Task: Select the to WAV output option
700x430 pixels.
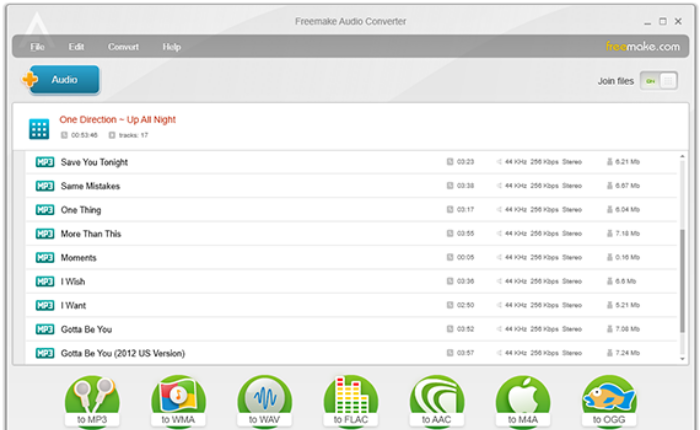Action: 264,401
